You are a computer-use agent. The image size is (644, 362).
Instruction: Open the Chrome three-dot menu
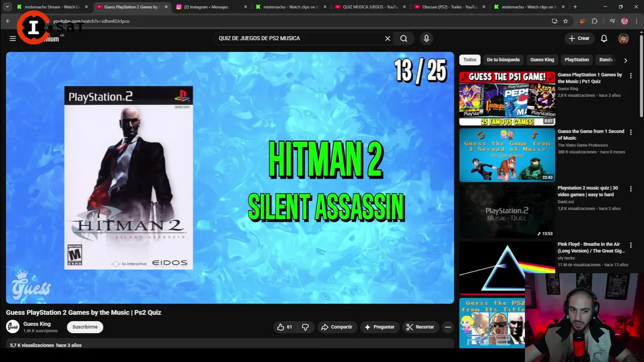click(x=637, y=21)
